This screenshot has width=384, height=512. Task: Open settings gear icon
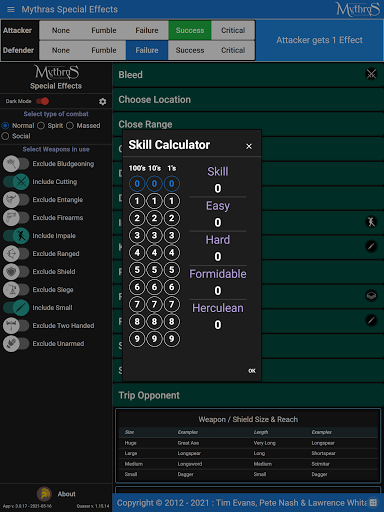[103, 101]
